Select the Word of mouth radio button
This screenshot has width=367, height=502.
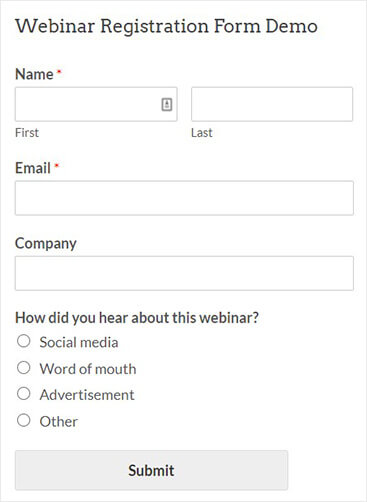(24, 368)
